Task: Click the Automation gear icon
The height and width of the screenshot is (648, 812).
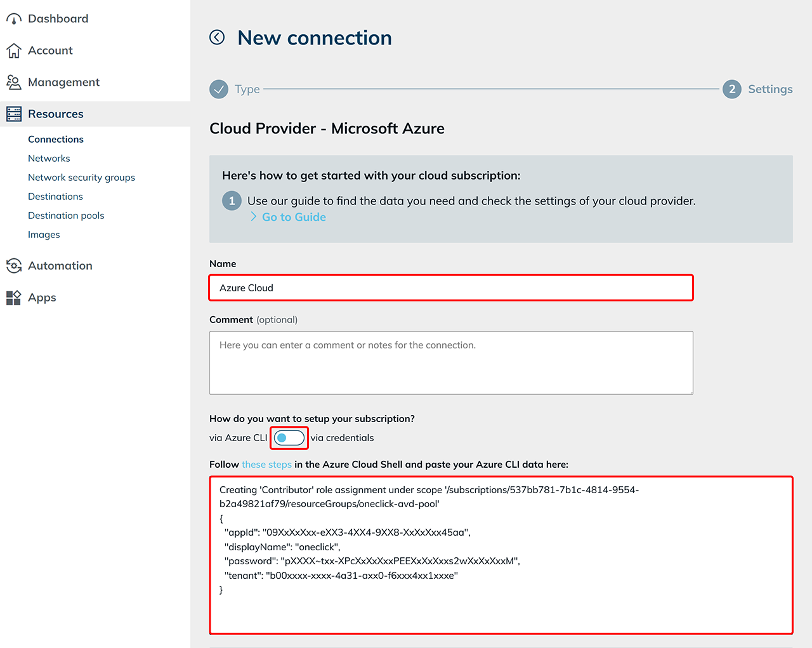Action: pyautogui.click(x=13, y=266)
